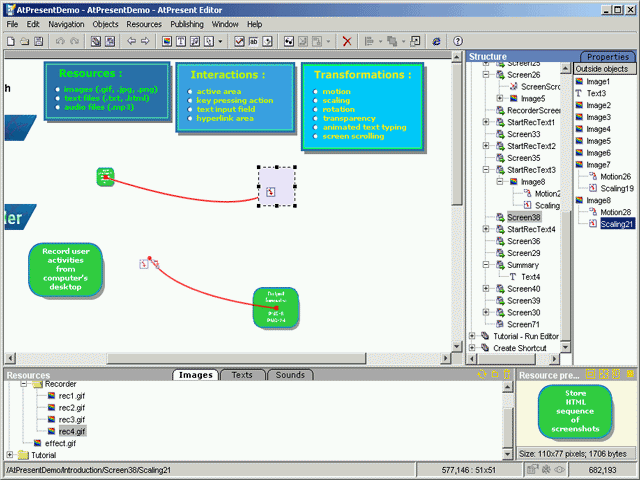Click the red X delete icon
640x480 pixels.
347,41
